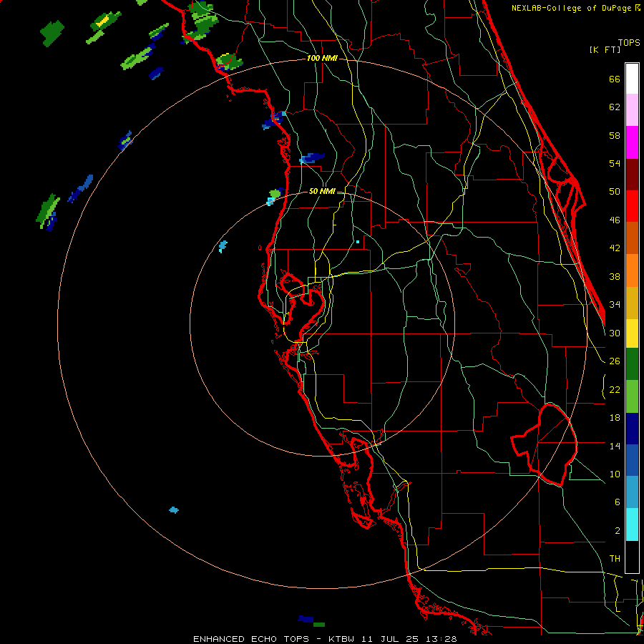Click the medium blue legend swatch
Viewport: 644px width, 644px height.
[632, 461]
